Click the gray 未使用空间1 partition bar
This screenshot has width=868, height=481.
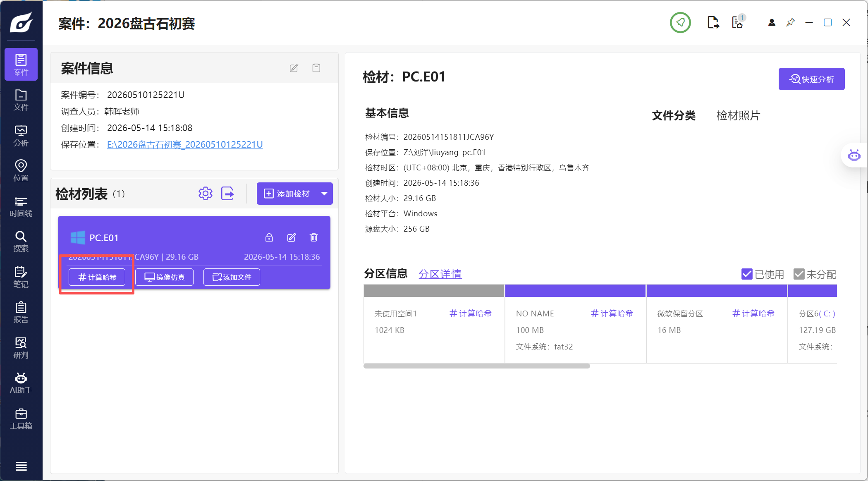tap(434, 291)
